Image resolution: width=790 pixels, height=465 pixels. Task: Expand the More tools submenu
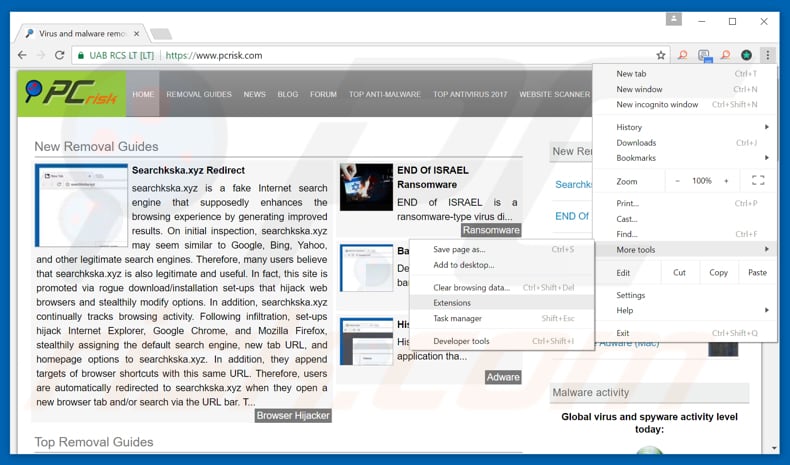pos(685,249)
